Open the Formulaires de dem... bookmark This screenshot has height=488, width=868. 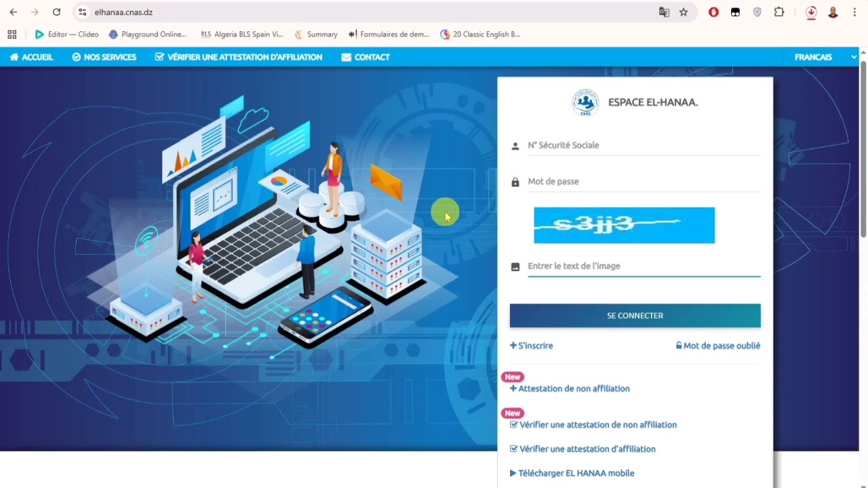389,35
